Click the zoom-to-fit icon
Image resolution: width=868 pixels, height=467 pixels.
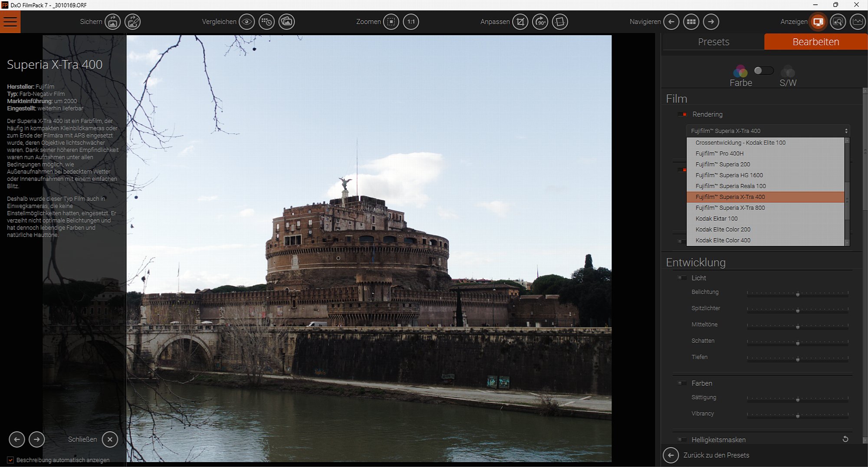coord(391,22)
